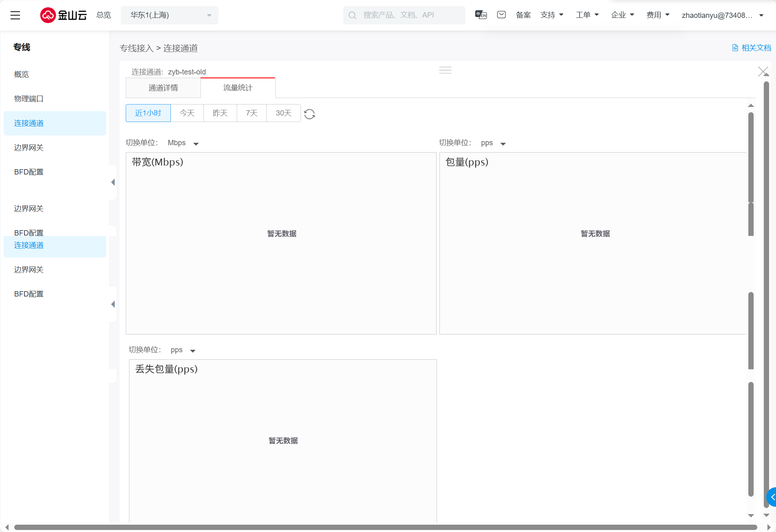Expand the 费用 dropdown menu

pos(658,15)
